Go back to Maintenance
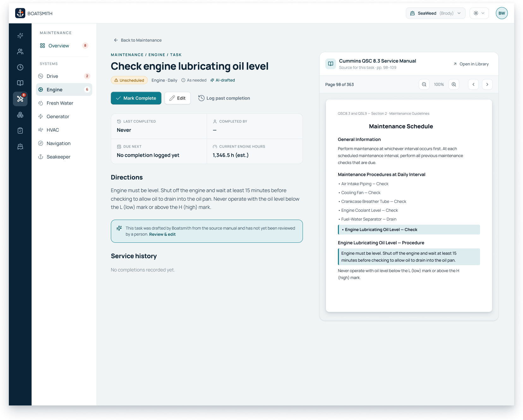Image resolution: width=523 pixels, height=420 pixels. pos(138,40)
